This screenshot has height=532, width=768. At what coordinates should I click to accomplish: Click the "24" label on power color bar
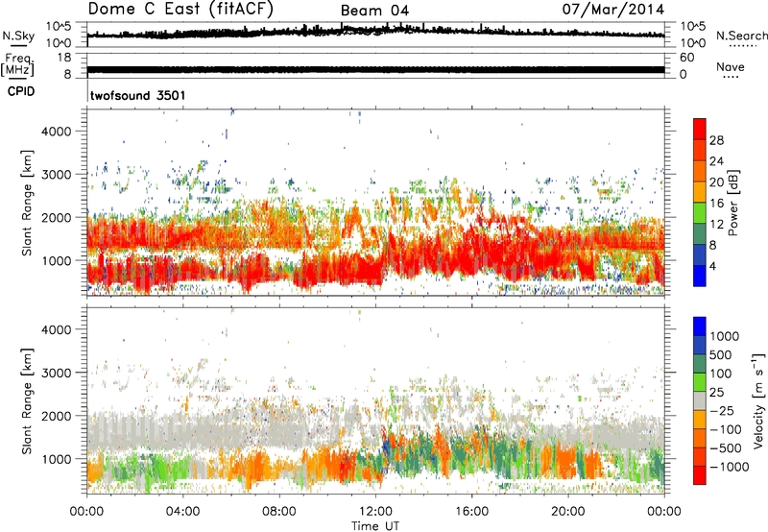click(x=716, y=161)
